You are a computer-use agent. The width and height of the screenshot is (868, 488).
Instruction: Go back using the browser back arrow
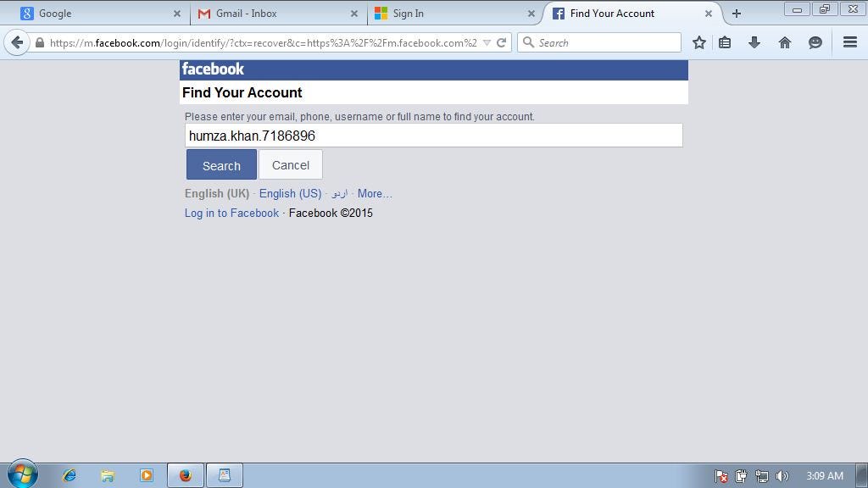point(17,42)
